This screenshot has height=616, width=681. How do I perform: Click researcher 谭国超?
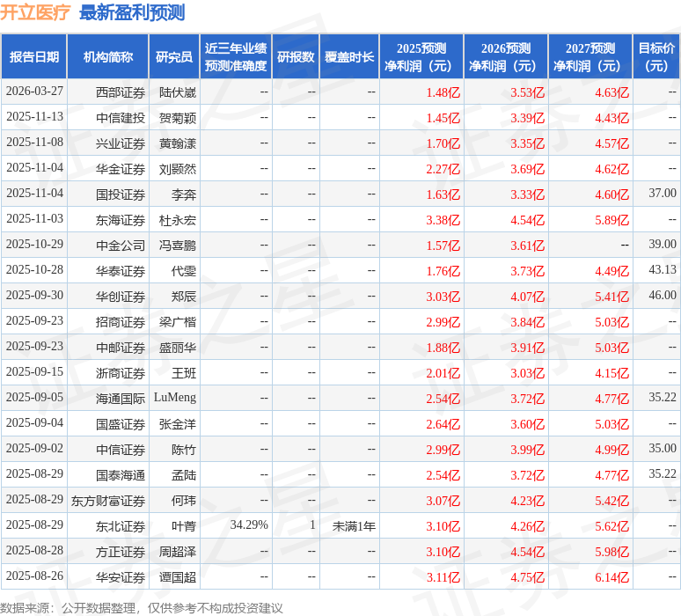point(178,578)
